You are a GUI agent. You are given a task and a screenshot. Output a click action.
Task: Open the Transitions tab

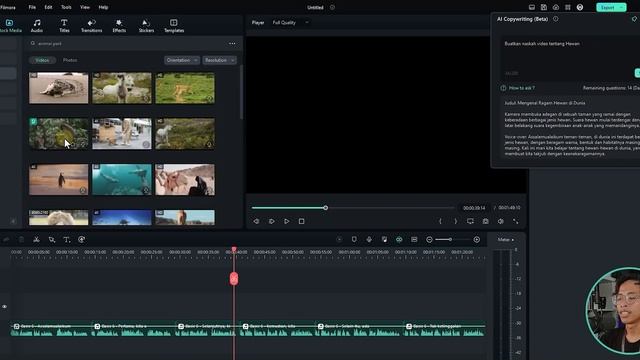tap(91, 26)
